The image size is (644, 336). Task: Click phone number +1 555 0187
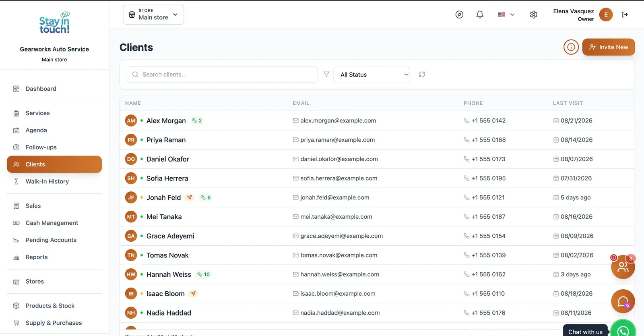tap(488, 217)
